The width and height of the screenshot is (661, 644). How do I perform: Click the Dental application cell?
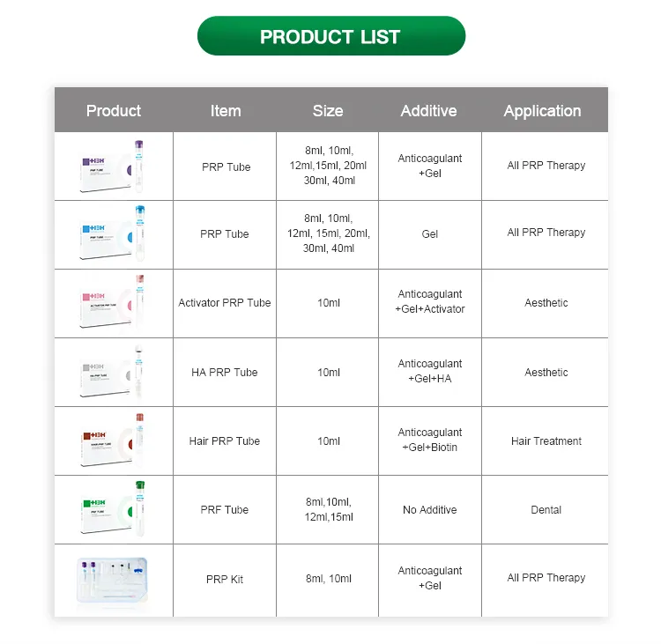pos(545,509)
